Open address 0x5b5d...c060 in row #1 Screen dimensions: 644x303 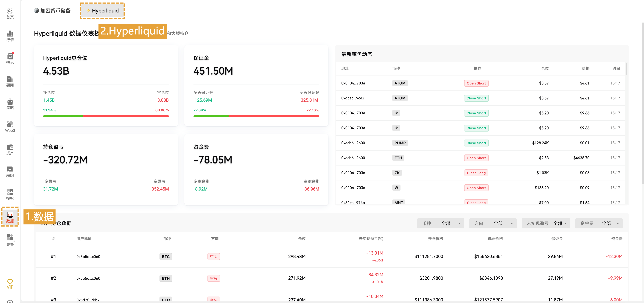pos(88,256)
